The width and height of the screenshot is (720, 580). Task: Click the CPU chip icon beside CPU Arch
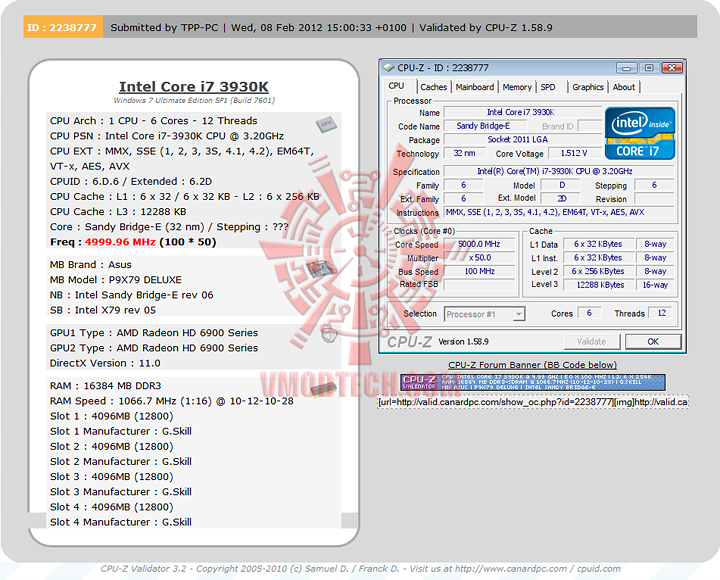click(x=326, y=124)
